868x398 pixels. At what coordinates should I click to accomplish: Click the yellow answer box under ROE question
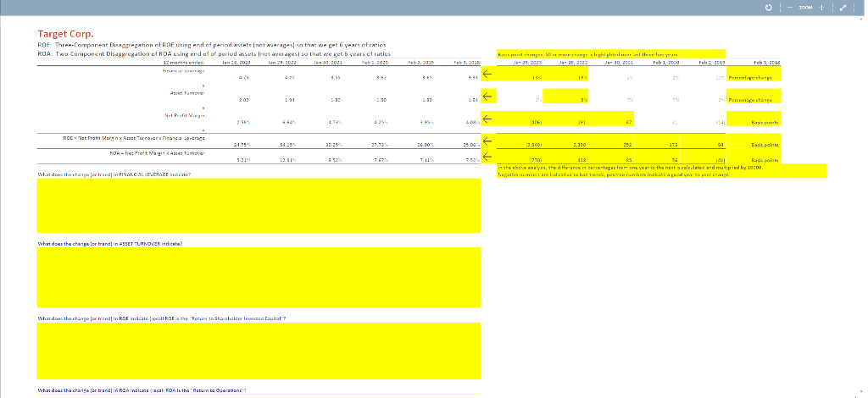pyautogui.click(x=259, y=351)
